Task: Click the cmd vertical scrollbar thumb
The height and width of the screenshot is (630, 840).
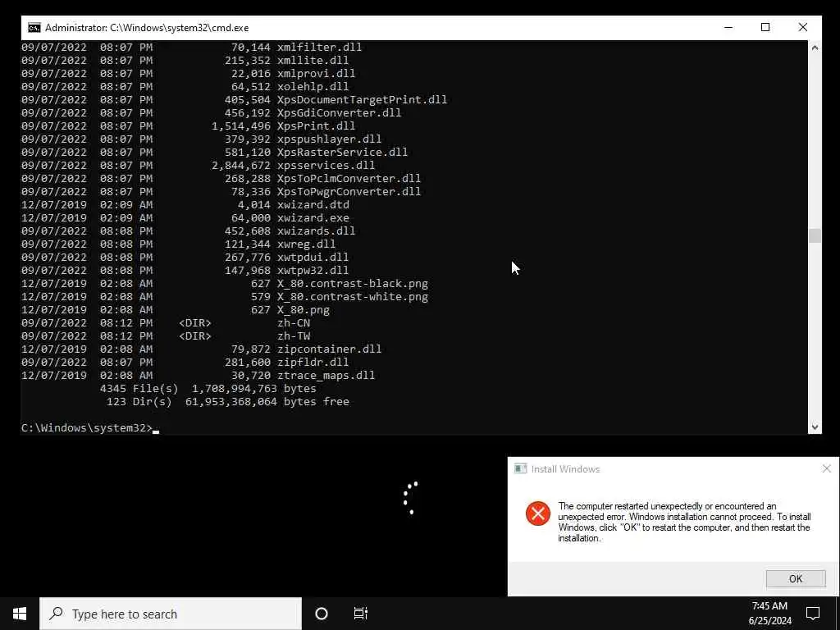Action: click(x=815, y=235)
